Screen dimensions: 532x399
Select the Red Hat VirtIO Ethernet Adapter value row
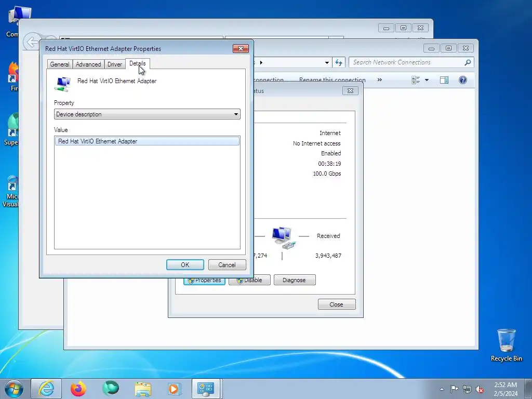[147, 141]
